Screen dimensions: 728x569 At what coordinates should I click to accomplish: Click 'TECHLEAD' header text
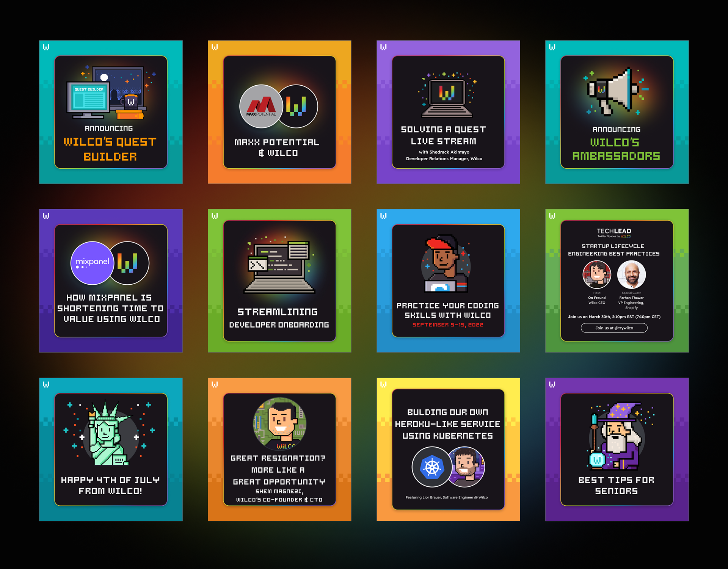(614, 231)
